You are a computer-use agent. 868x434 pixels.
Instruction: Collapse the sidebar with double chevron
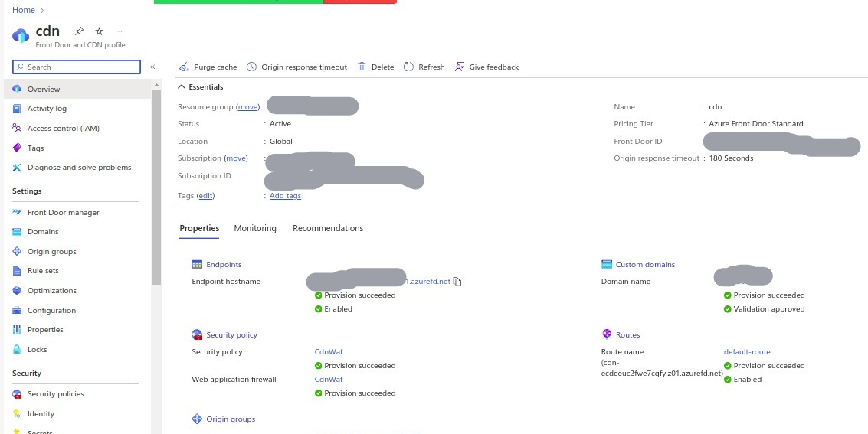[152, 67]
